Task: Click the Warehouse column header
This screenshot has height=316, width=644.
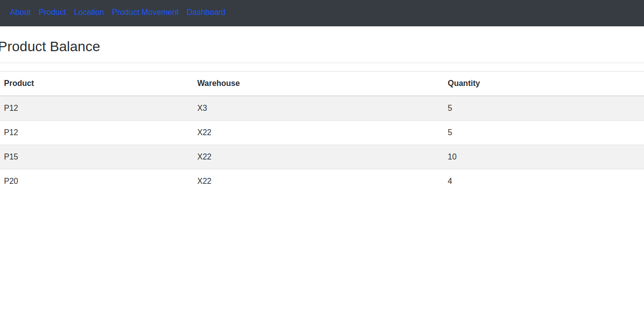Action: pos(219,83)
